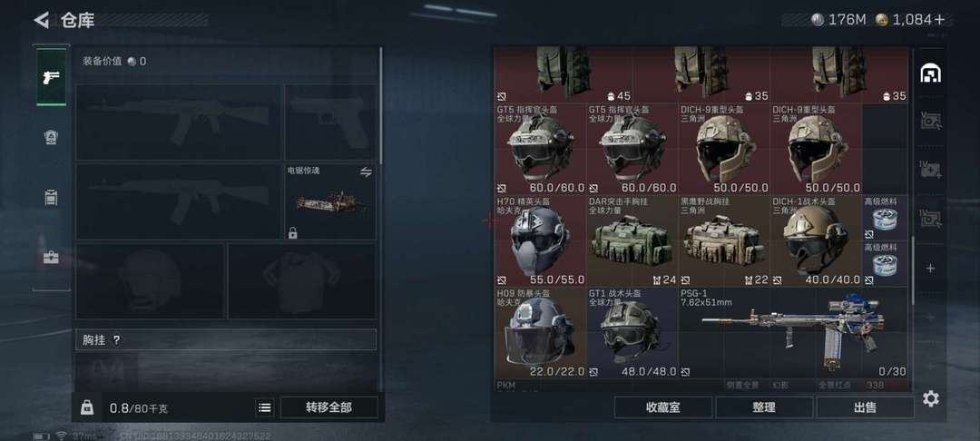
Task: Click 整理 to sort the warehouse
Action: click(x=764, y=407)
